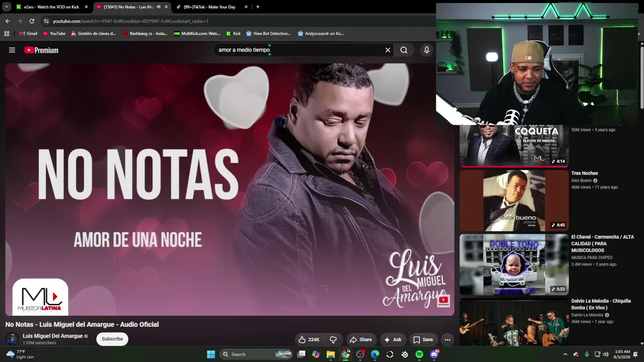Image resolution: width=644 pixels, height=362 pixels.
Task: Open Copilot from the taskbar
Action: [315, 354]
